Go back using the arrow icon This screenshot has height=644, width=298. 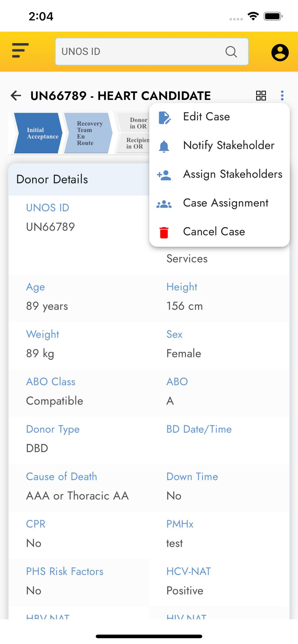(16, 96)
